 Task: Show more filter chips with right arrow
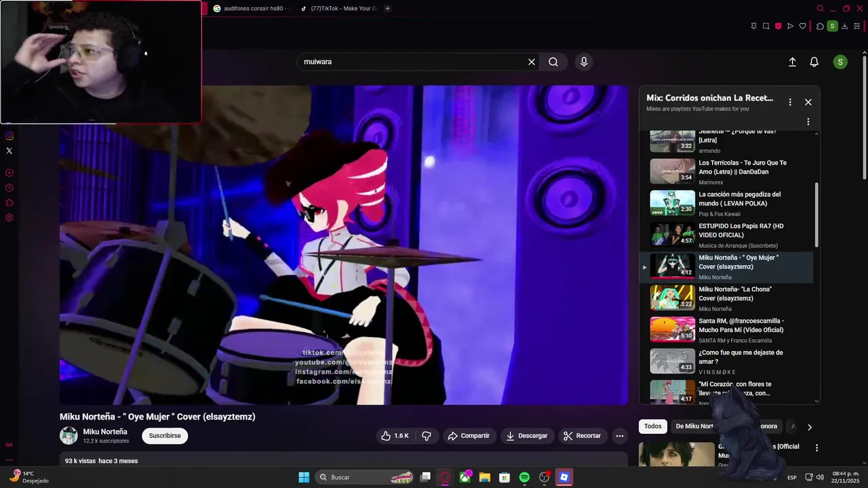(809, 427)
